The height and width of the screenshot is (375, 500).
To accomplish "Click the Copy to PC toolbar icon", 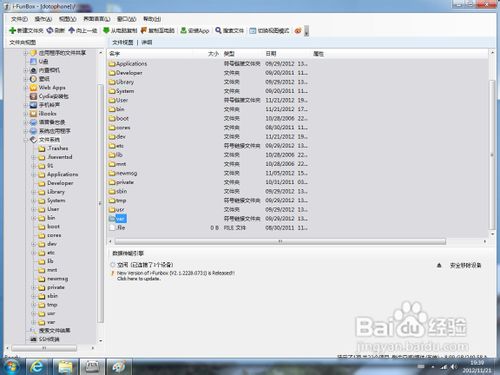I will coord(144,30).
